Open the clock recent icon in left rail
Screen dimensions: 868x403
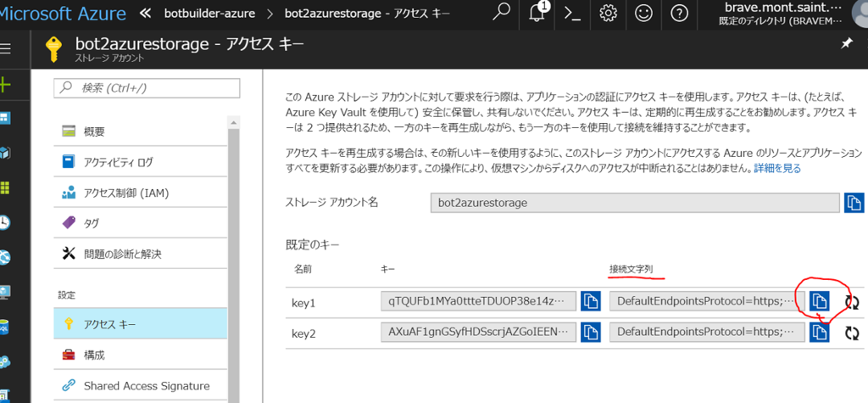click(x=5, y=222)
